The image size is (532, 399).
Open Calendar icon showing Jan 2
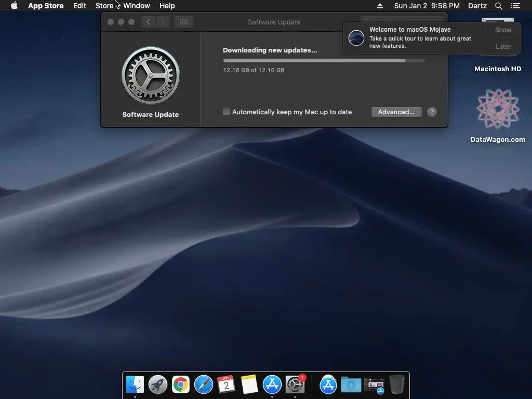(x=227, y=385)
